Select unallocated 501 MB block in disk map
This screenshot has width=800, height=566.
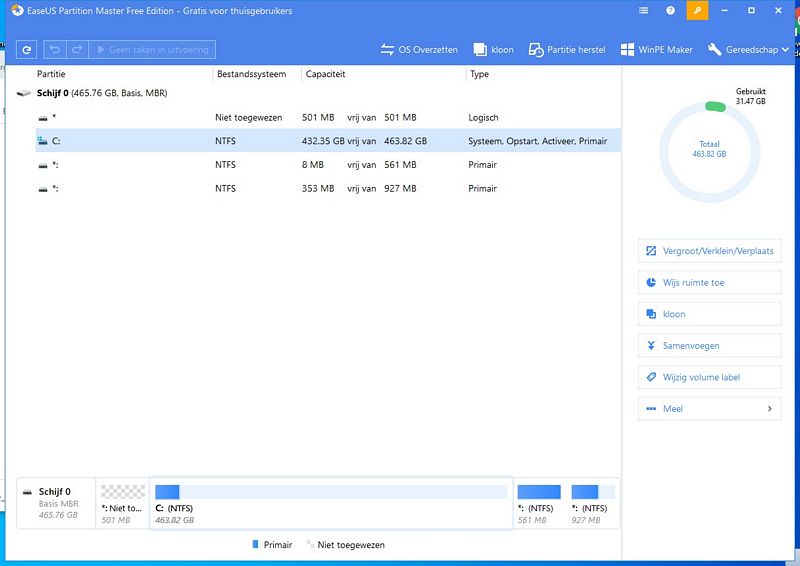[122, 503]
